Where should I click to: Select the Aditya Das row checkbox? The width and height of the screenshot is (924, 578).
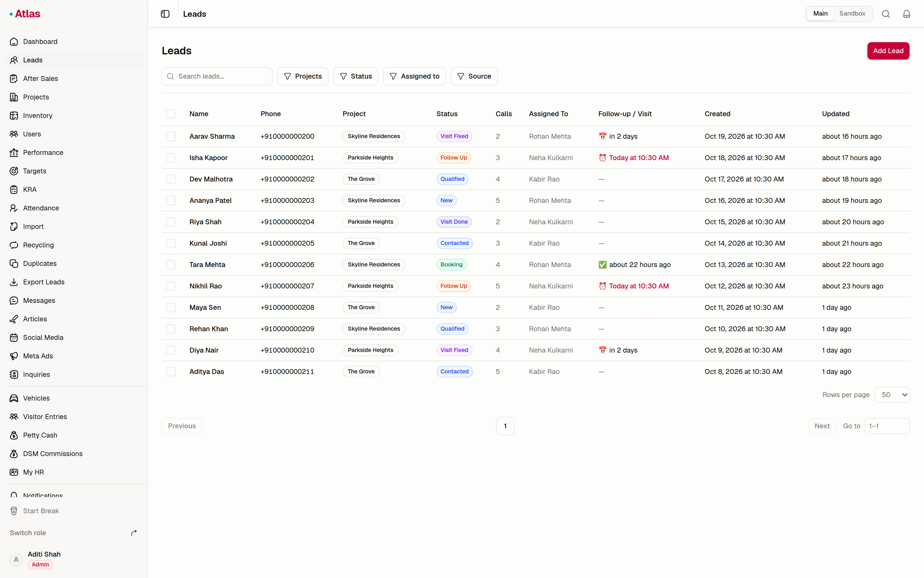[x=171, y=372]
